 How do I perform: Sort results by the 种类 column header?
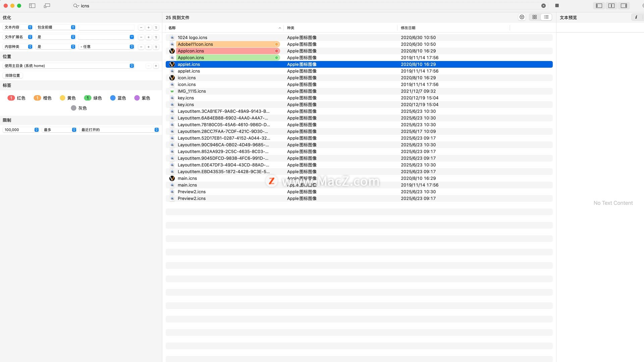click(x=340, y=28)
